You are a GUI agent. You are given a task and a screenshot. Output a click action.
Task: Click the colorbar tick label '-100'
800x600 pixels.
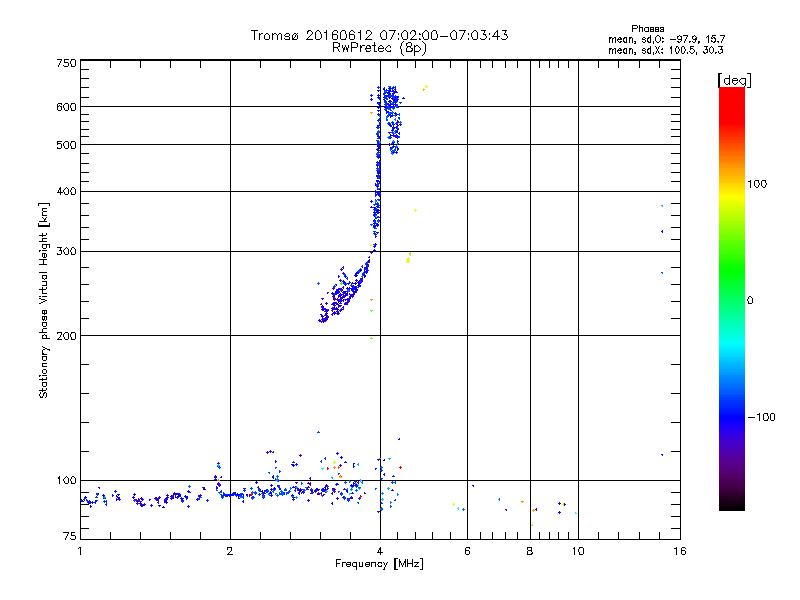761,417
